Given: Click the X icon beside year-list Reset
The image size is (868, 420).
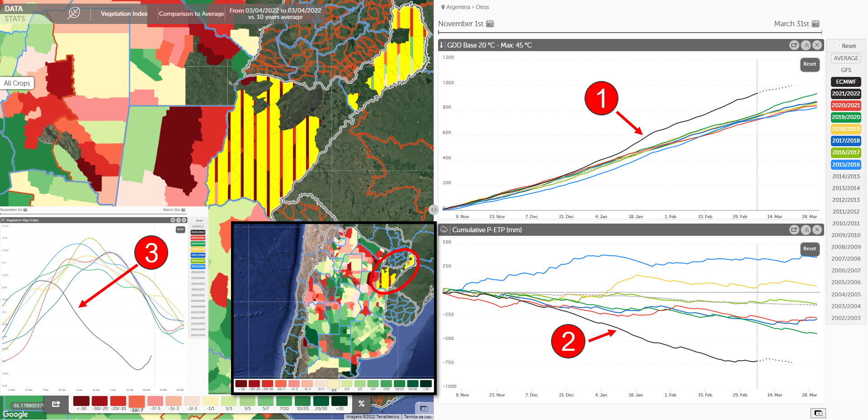Looking at the screenshot, I should pos(839,46).
